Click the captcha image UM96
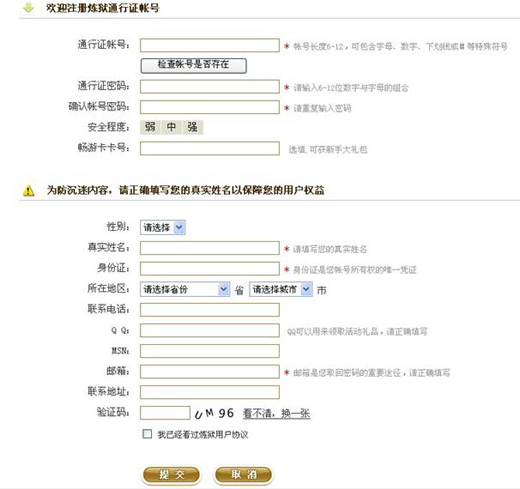The height and width of the screenshot is (489, 520). click(x=214, y=413)
